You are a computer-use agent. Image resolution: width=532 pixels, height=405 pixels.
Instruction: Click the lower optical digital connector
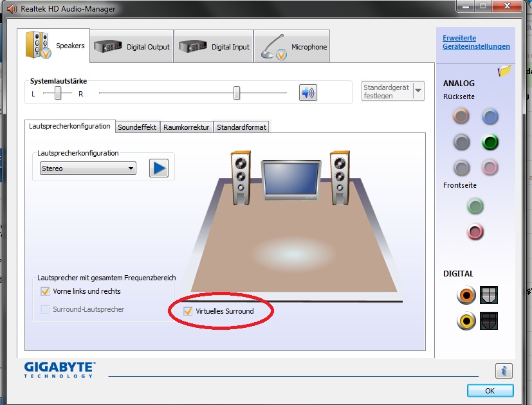489,321
